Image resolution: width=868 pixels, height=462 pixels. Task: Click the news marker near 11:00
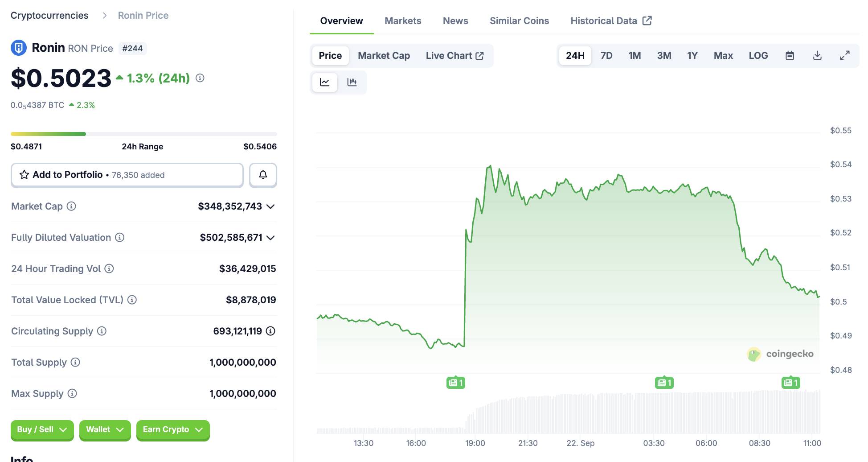[791, 383]
